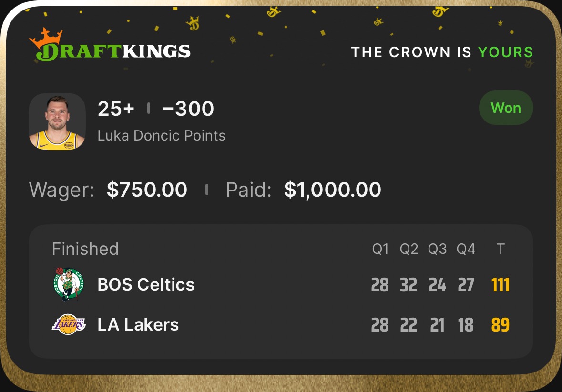Viewport: 562px width, 392px height.
Task: Select the LA Lakers team name
Action: tap(138, 324)
